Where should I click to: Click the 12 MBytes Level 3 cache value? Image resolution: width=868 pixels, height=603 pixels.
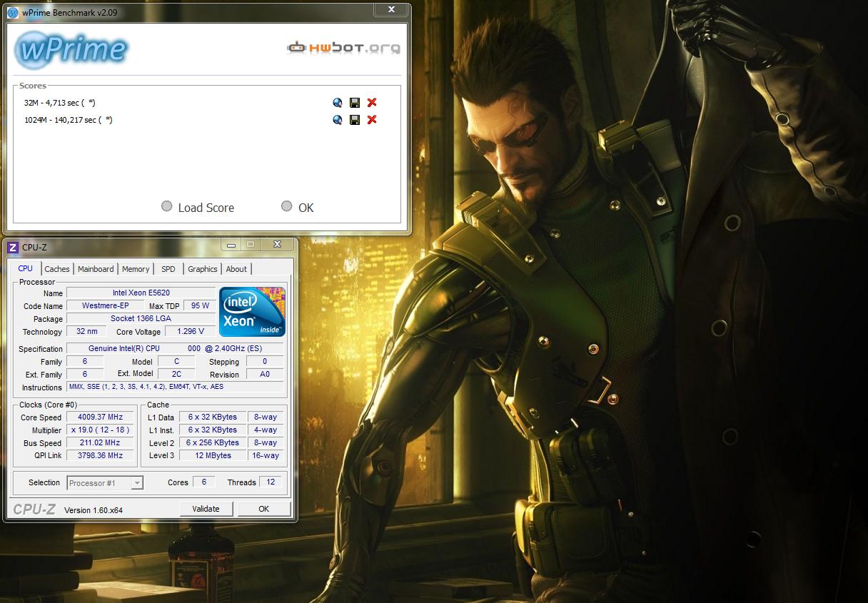pyautogui.click(x=213, y=455)
